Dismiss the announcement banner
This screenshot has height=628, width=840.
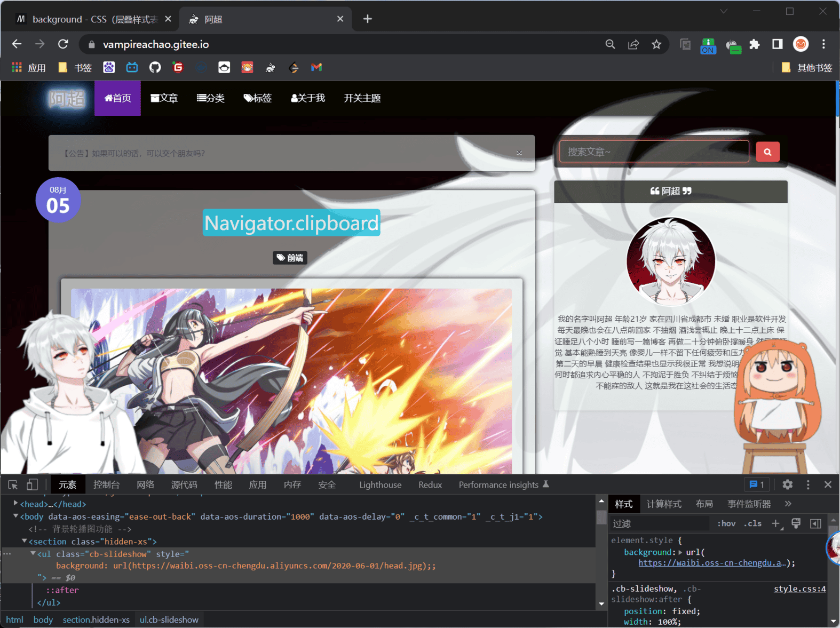pyautogui.click(x=519, y=153)
